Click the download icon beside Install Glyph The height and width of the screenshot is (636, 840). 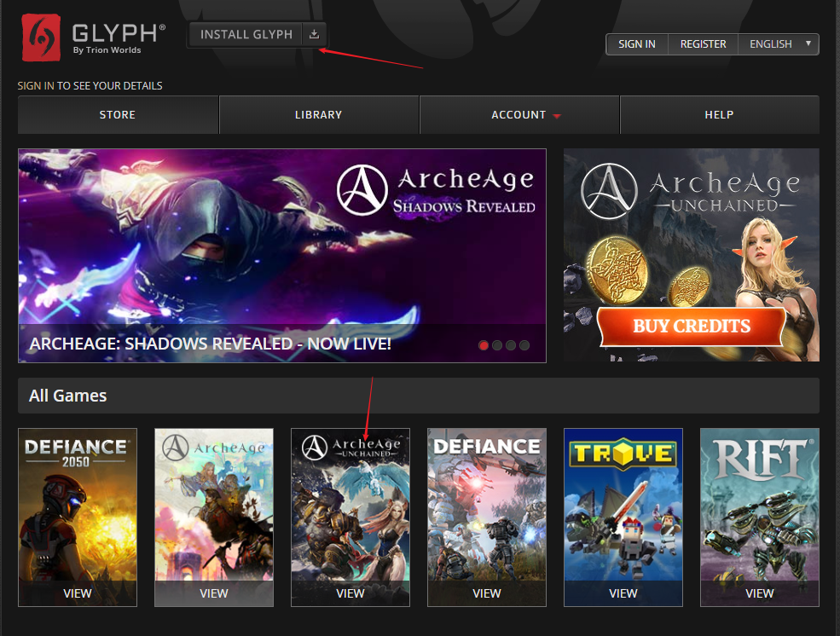[x=314, y=34]
